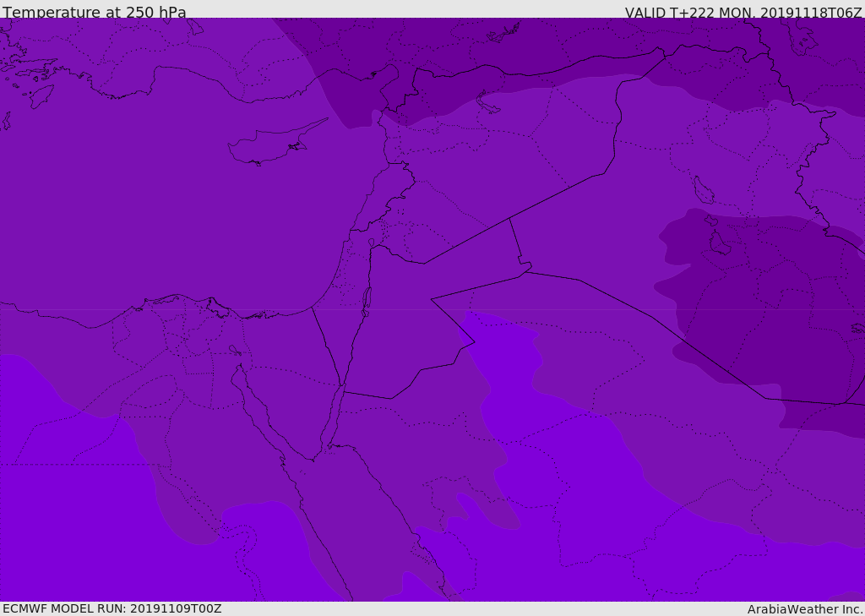Click Lake Tharthar in Iraq

pos(703,190)
